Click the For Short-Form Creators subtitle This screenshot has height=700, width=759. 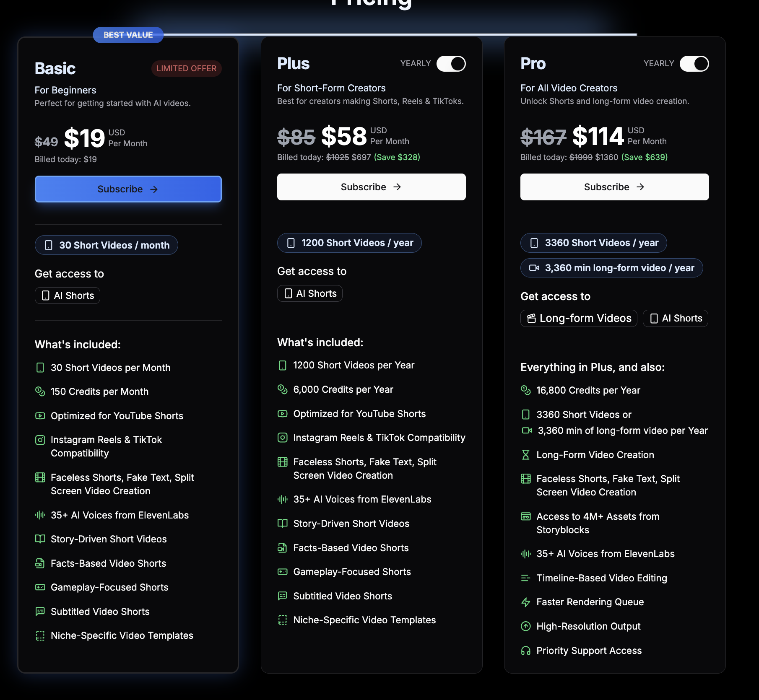331,88
